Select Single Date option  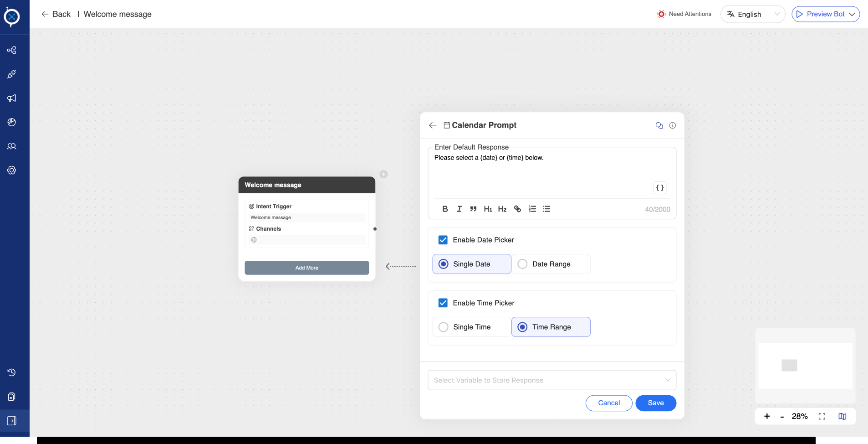tap(472, 264)
